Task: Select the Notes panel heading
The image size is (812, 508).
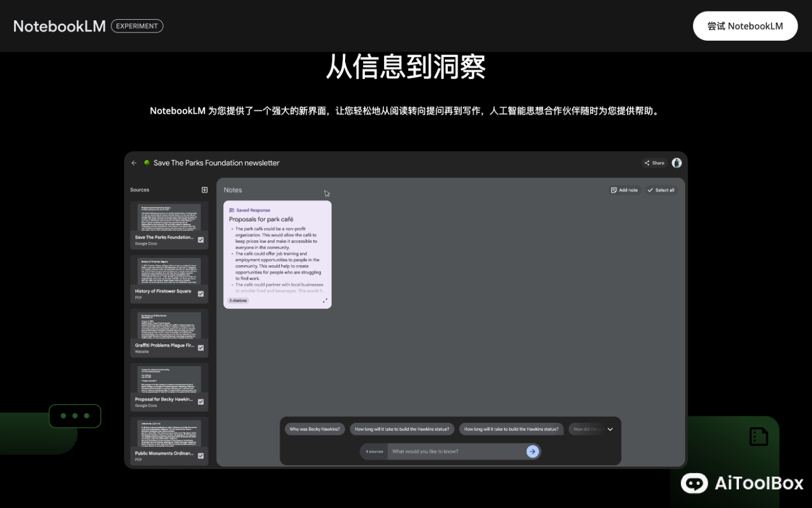Action: pos(233,190)
